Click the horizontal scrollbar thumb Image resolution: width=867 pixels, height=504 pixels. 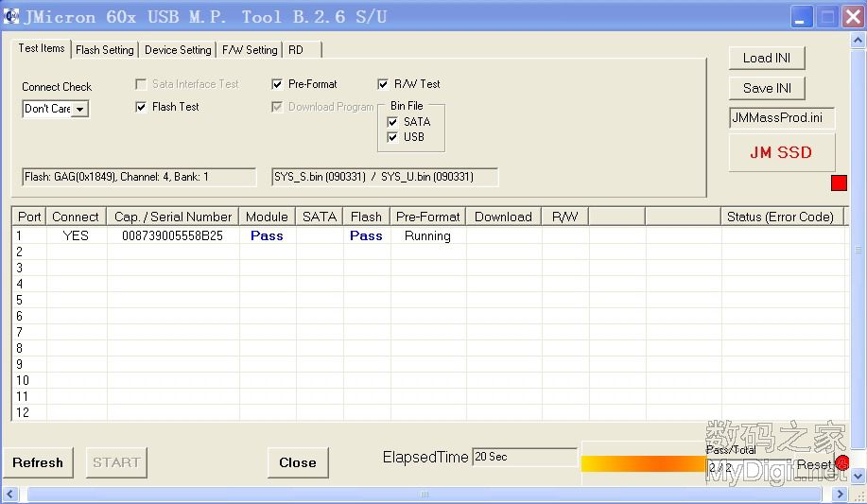pyautogui.click(x=425, y=494)
